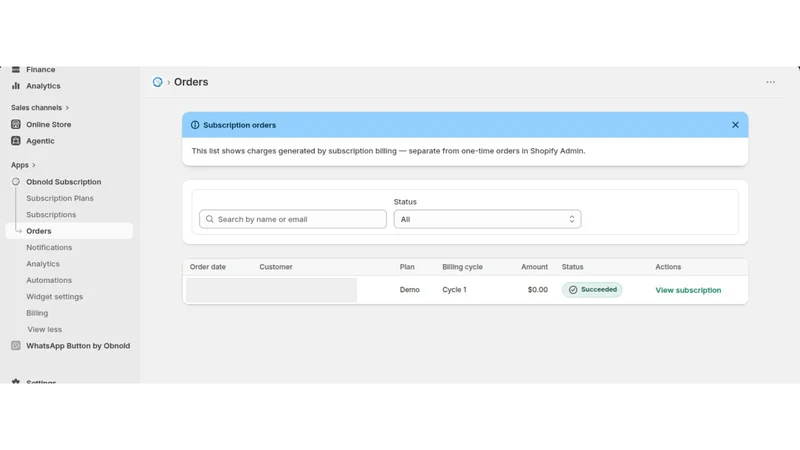Open Obnold Subscription app
The image size is (800, 450).
(64, 182)
